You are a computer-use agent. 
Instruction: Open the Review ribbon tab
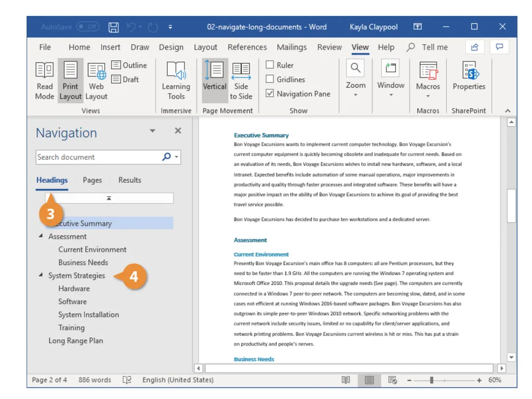tap(329, 47)
